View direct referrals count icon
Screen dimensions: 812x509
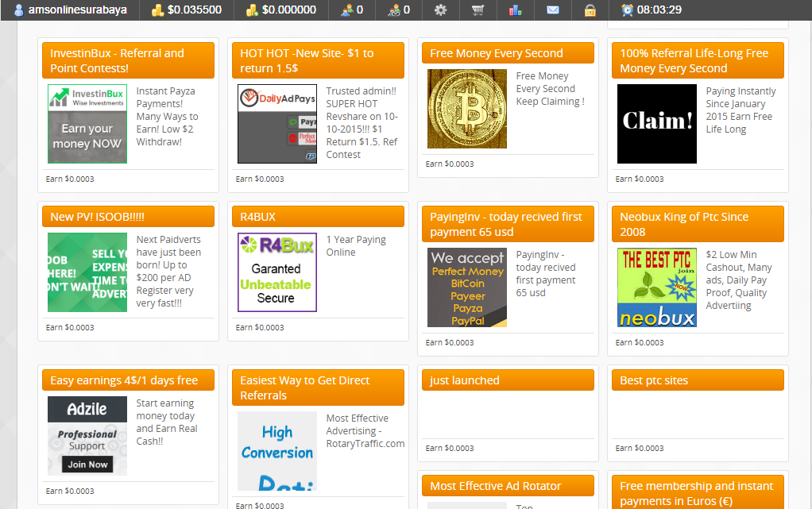click(x=346, y=10)
